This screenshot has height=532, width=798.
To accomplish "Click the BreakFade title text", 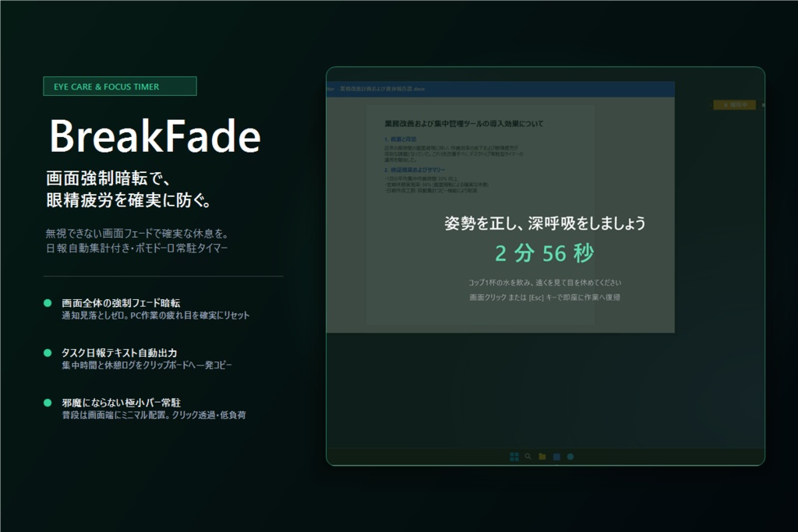I will [x=155, y=136].
